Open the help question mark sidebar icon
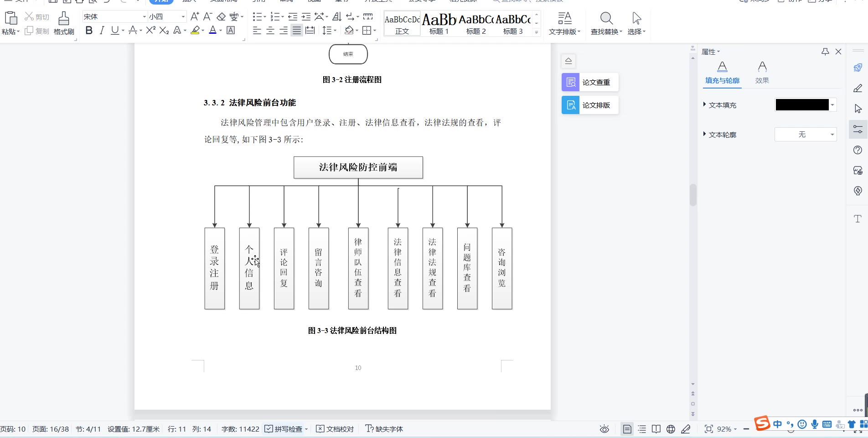This screenshot has width=868, height=438. coord(858,150)
